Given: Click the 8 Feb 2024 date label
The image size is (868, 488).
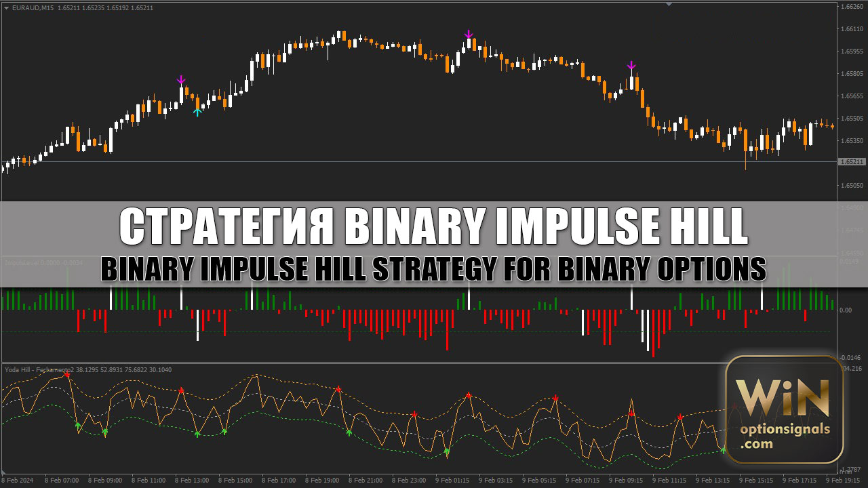Looking at the screenshot, I should coord(18,481).
